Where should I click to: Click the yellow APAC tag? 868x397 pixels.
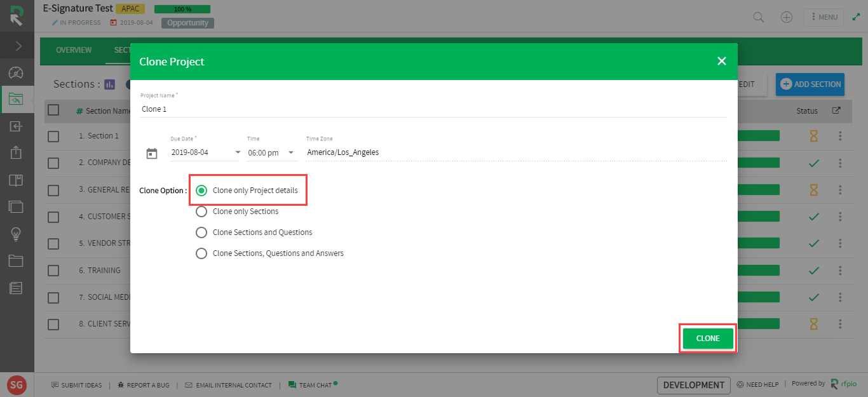click(130, 9)
